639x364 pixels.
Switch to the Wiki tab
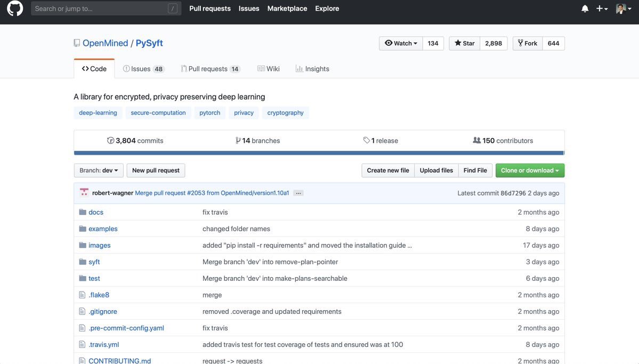[x=268, y=69]
